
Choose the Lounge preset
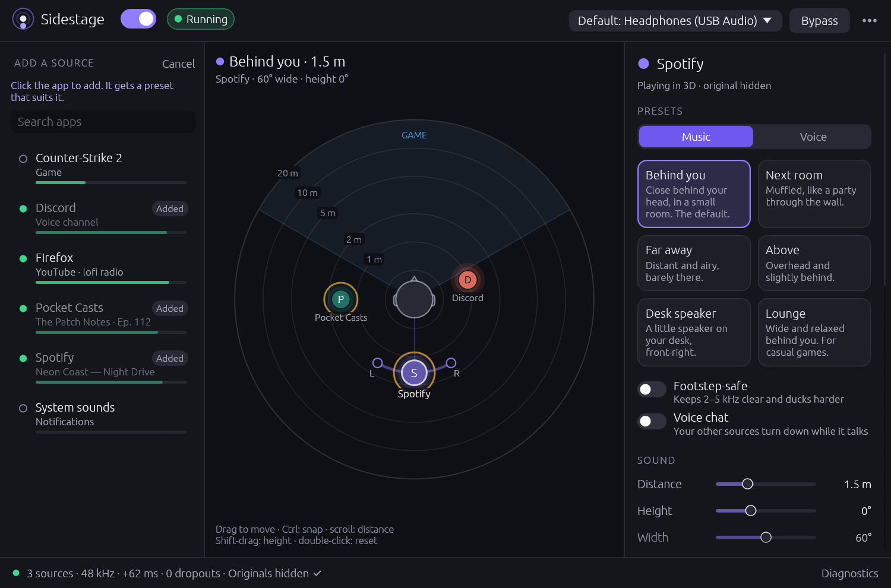click(x=814, y=332)
